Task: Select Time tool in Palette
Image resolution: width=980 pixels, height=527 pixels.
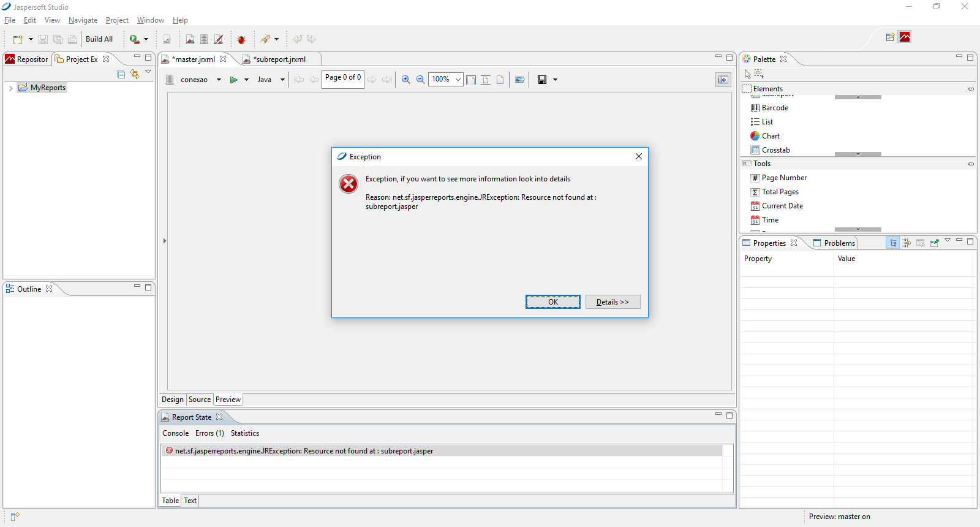Action: [764, 220]
